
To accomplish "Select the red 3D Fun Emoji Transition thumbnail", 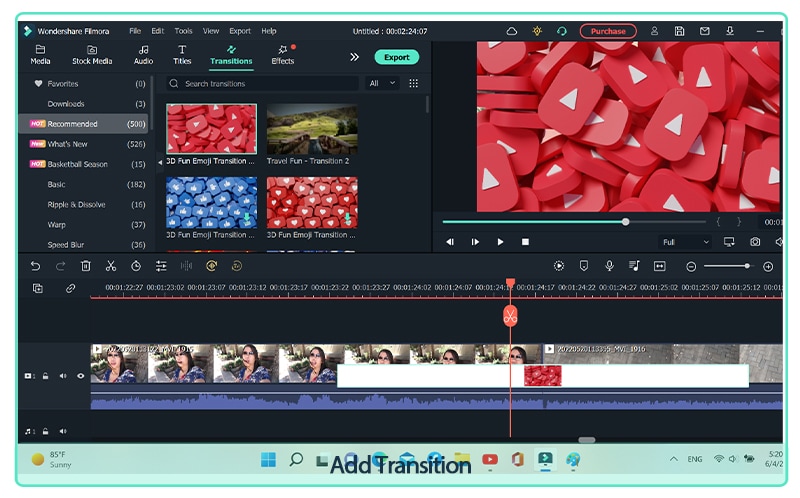I will coord(211,129).
